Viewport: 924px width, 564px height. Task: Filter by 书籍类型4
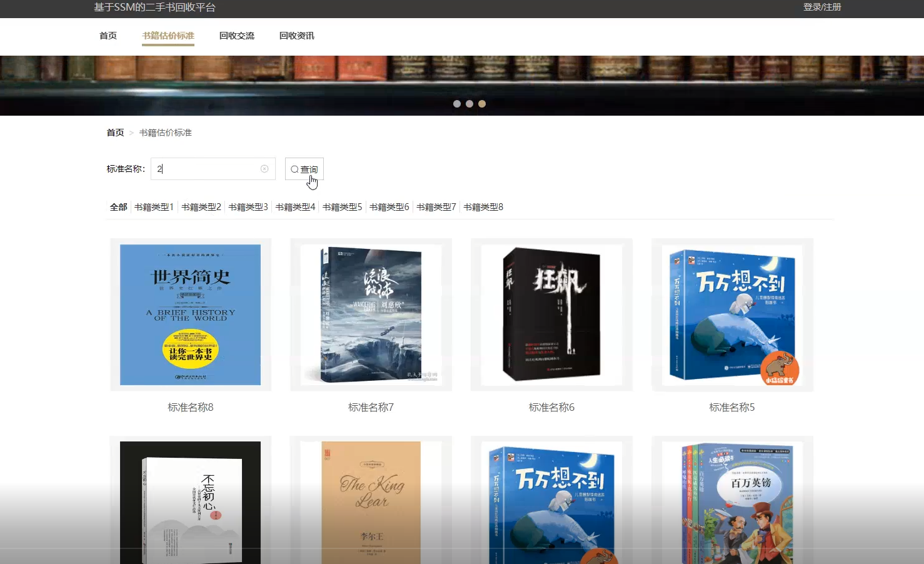coord(295,207)
